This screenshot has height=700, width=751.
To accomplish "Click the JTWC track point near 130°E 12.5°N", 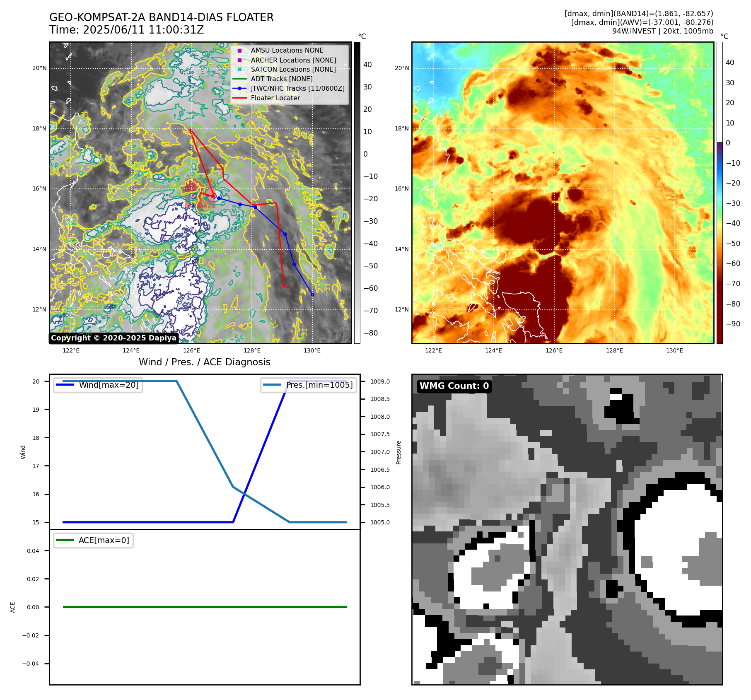I will (312, 294).
